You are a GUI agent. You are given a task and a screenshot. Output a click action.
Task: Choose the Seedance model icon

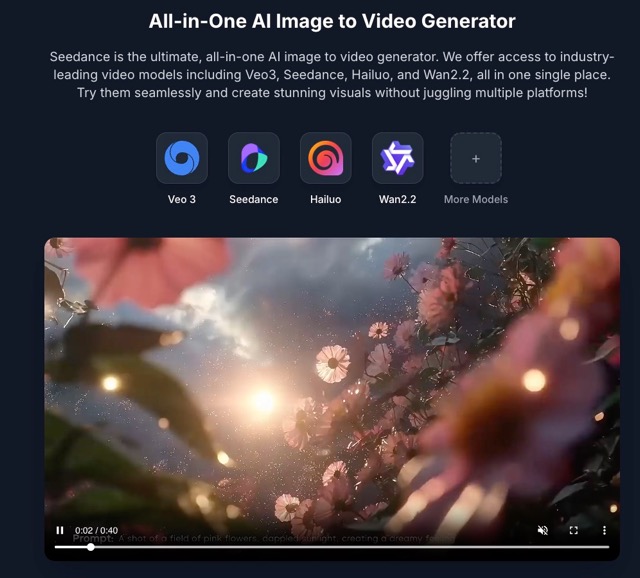[254, 158]
